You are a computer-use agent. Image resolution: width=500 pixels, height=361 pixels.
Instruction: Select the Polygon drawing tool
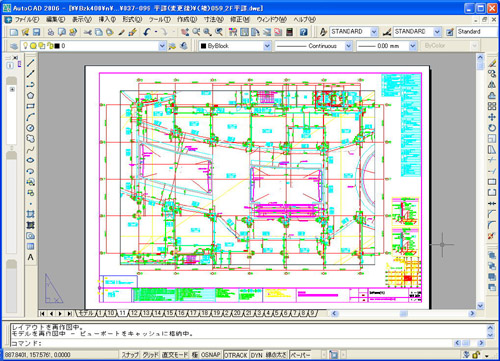(x=30, y=95)
